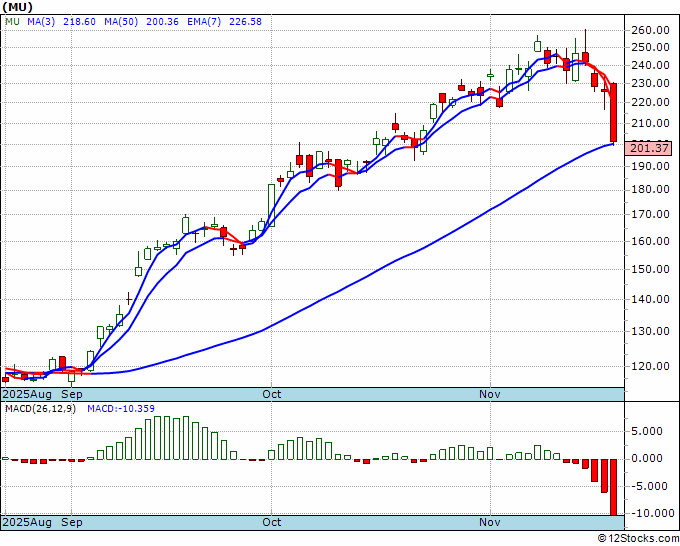This screenshot has height=546, width=680.
Task: Click the EMA(7) value 226.58
Action: click(245, 22)
